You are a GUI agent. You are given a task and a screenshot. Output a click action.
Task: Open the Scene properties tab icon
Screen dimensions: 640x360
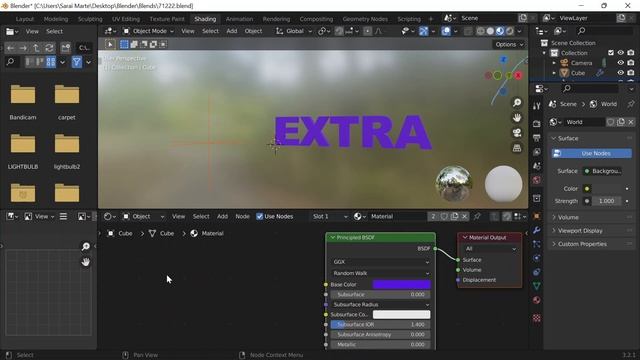[537, 166]
